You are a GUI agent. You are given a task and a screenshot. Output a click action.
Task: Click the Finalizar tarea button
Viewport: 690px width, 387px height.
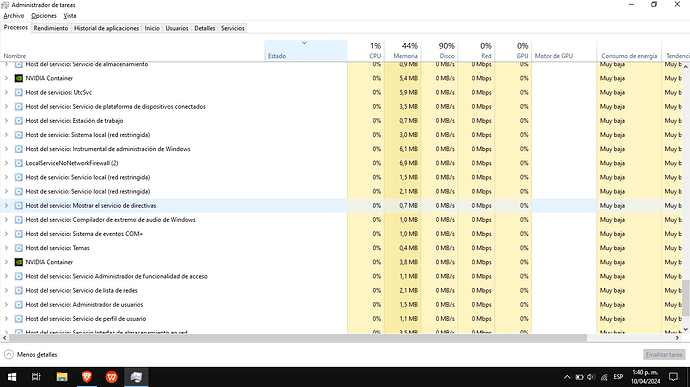[x=664, y=354]
